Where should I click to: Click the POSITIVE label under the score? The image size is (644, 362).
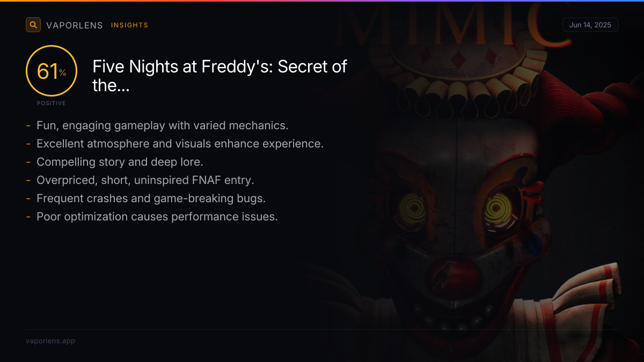click(x=52, y=103)
